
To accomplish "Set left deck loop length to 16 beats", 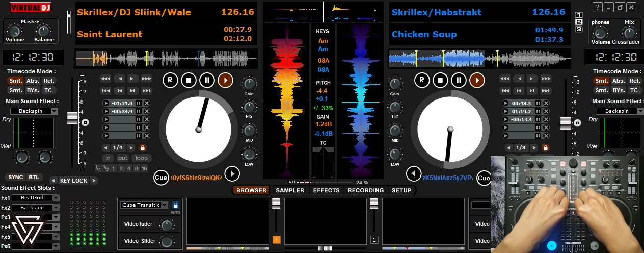I will click(x=144, y=168).
